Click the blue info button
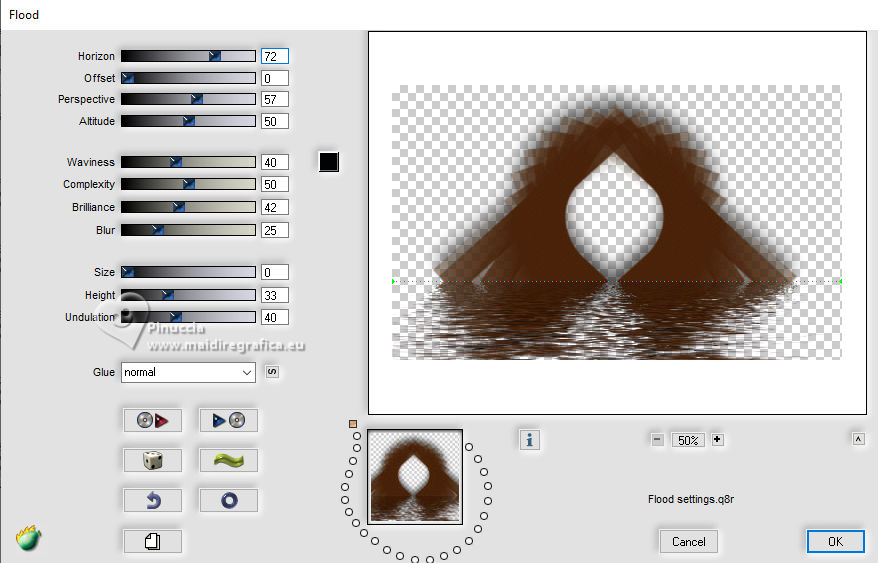 (x=530, y=440)
